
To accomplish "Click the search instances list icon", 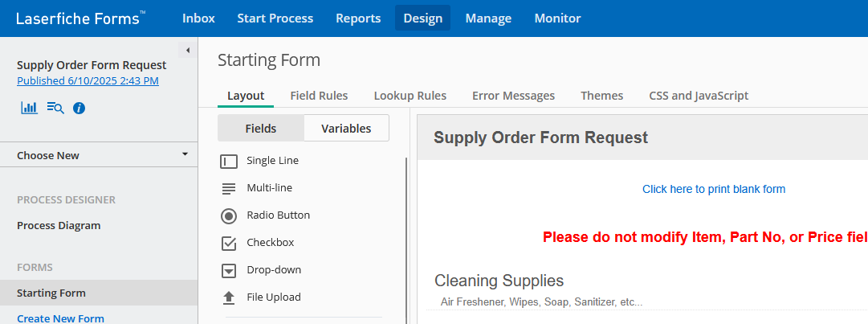I will 55,107.
